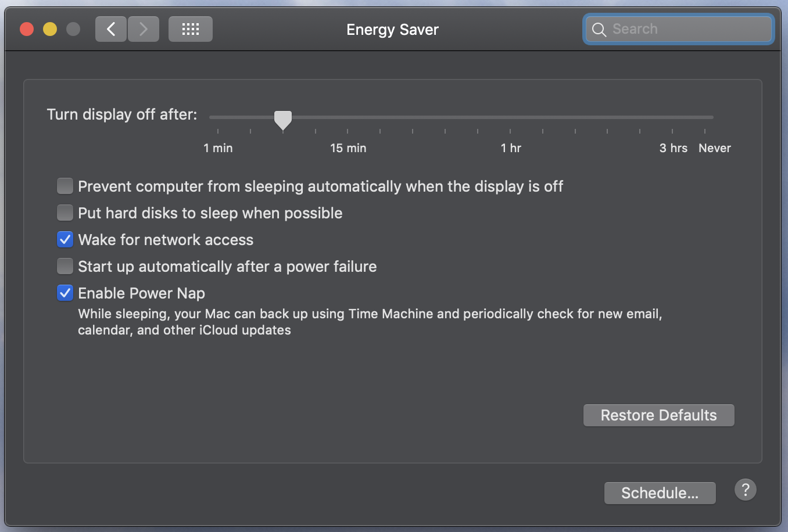Disable Wake for network access
Viewport: 788px width, 532px height.
point(65,240)
